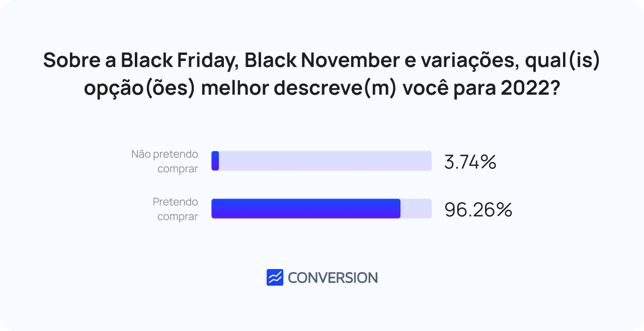644x331 pixels.
Task: Click the Conversion logo icon
Action: 275,277
